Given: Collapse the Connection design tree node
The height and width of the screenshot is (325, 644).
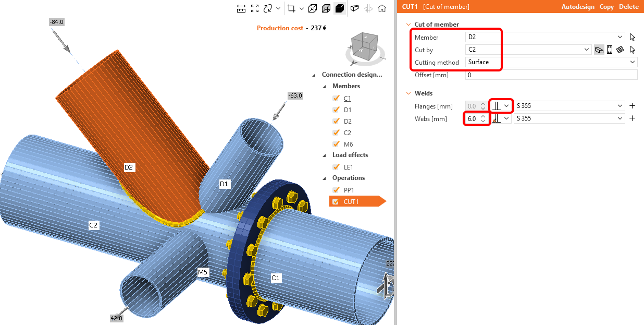Looking at the screenshot, I should pyautogui.click(x=315, y=75).
